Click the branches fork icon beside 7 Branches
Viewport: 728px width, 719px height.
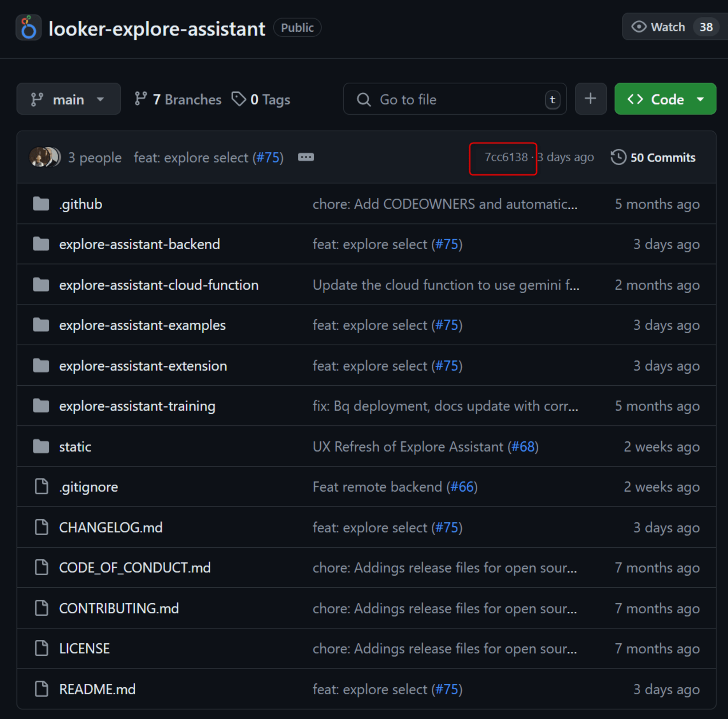pos(141,99)
